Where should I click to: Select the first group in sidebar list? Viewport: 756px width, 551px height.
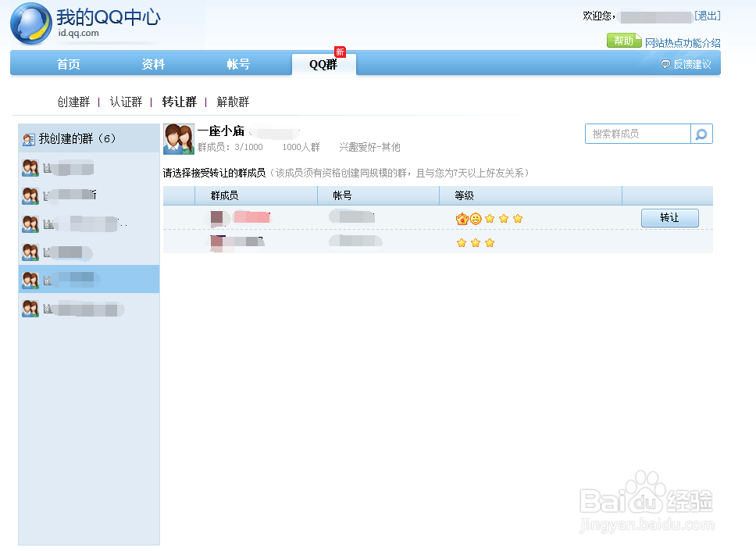coord(89,168)
